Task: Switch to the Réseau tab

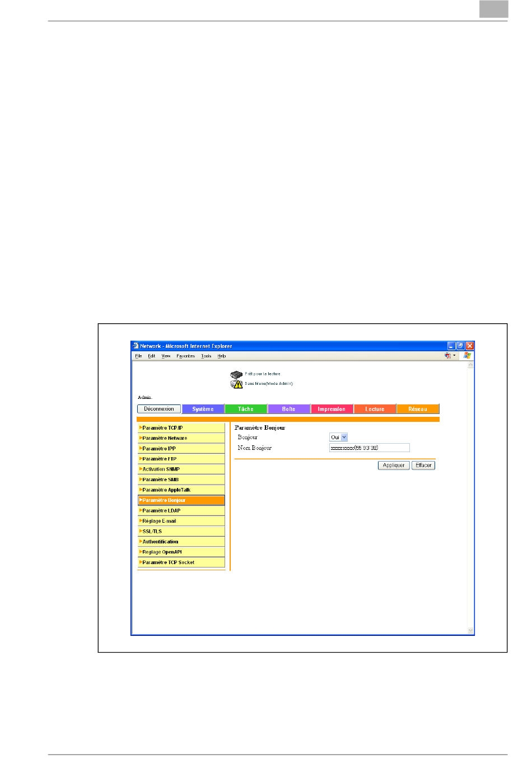Action: pos(418,410)
